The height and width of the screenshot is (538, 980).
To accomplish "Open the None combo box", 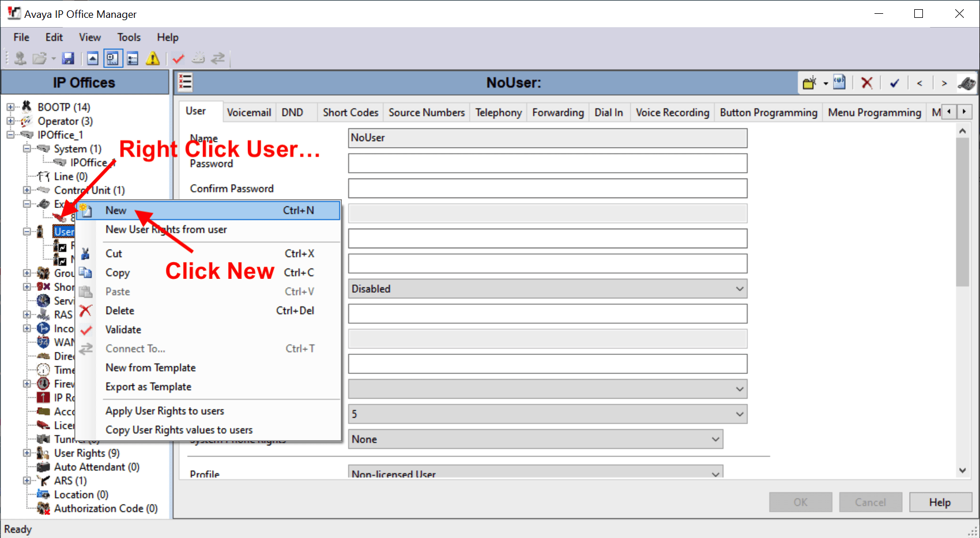I will point(536,439).
